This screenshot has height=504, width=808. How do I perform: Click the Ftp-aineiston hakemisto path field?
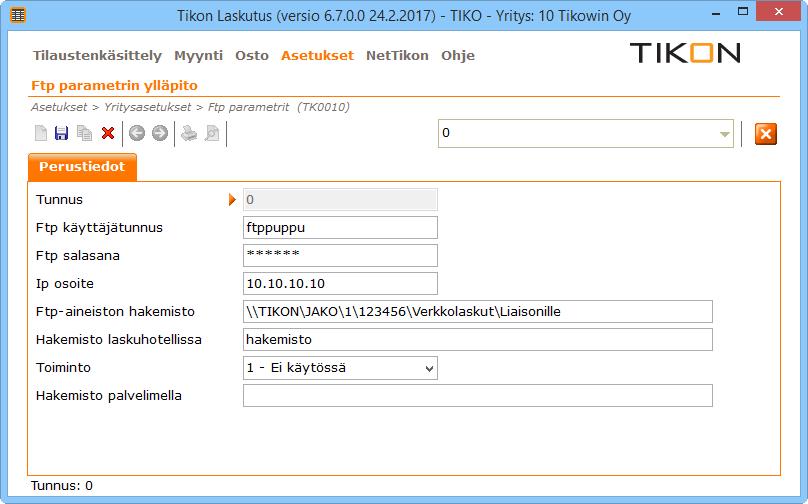point(478,311)
